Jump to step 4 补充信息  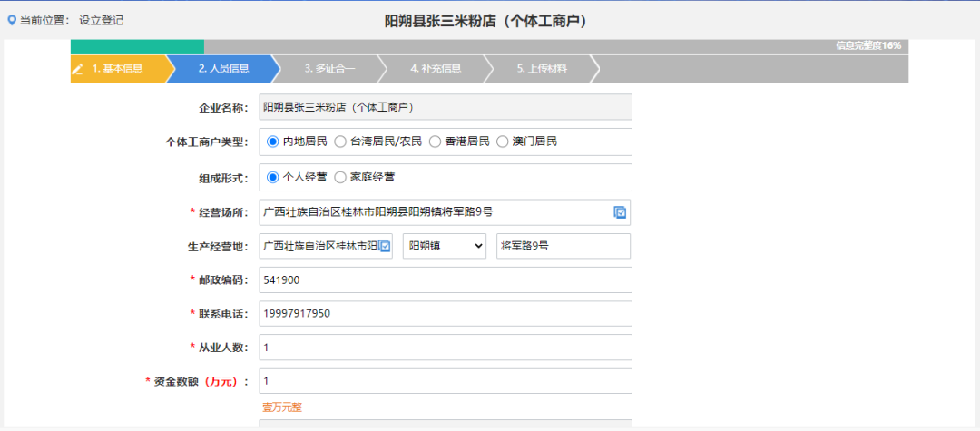[436, 68]
